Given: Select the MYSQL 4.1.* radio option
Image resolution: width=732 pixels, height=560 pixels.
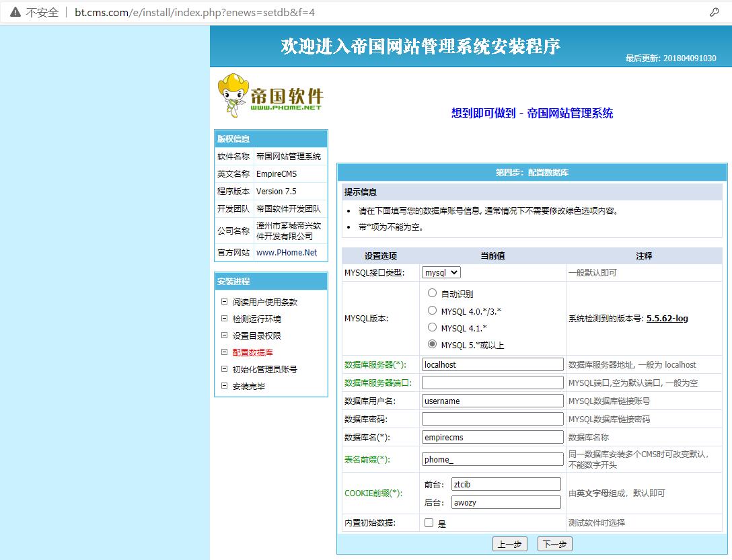Looking at the screenshot, I should point(433,327).
